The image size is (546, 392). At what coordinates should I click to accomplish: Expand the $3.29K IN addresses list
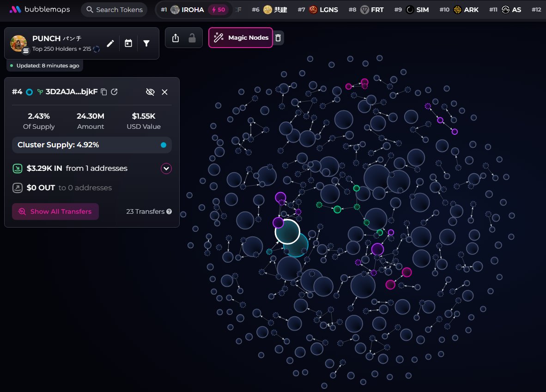tap(166, 169)
